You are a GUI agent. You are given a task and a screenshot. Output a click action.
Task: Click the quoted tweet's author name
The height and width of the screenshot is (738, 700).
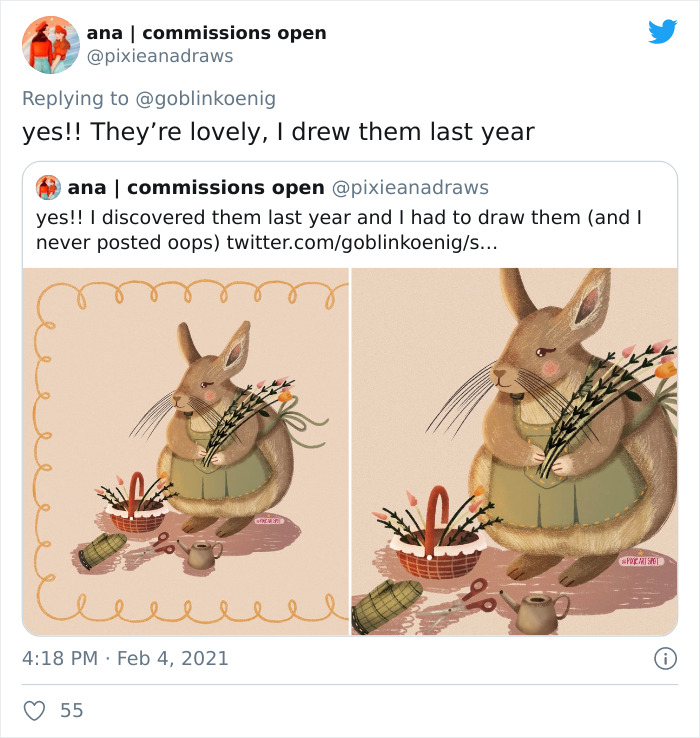pos(196,188)
